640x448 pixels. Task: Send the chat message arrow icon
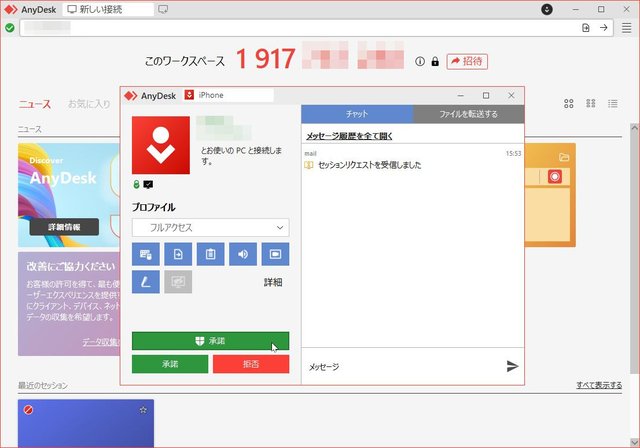pyautogui.click(x=512, y=366)
